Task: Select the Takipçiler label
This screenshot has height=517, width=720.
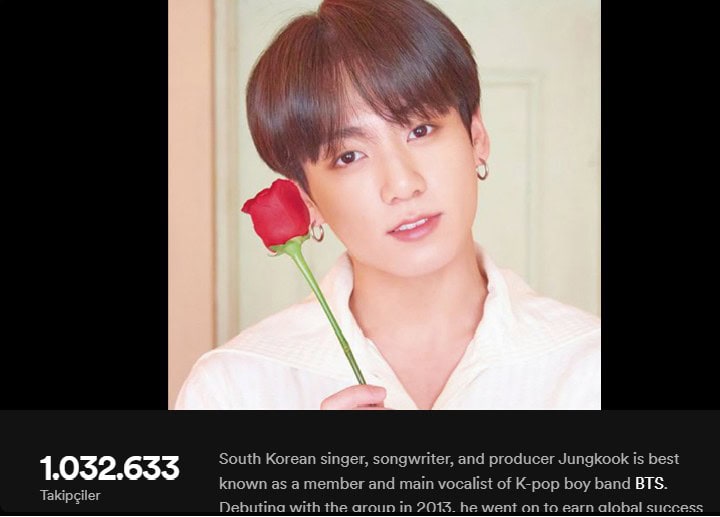Action: coord(70,496)
